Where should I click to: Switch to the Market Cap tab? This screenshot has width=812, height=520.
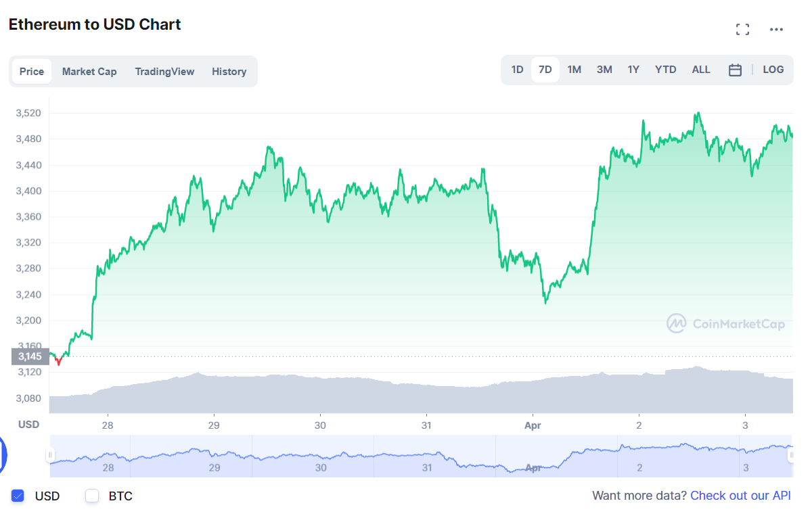(x=89, y=71)
